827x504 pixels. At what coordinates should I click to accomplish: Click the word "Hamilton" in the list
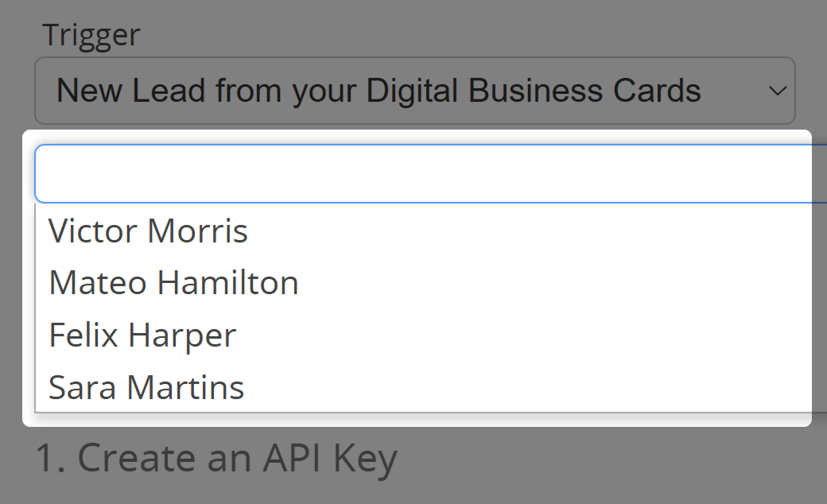pos(227,283)
